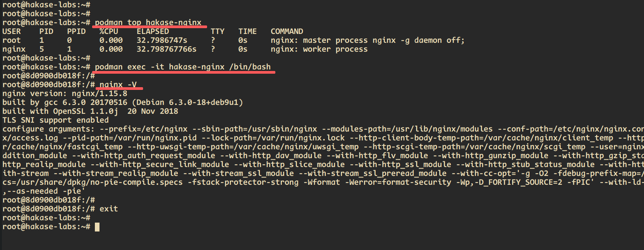This screenshot has width=644, height=250.
Task: Click the 'exit' command text
Action: point(109,209)
